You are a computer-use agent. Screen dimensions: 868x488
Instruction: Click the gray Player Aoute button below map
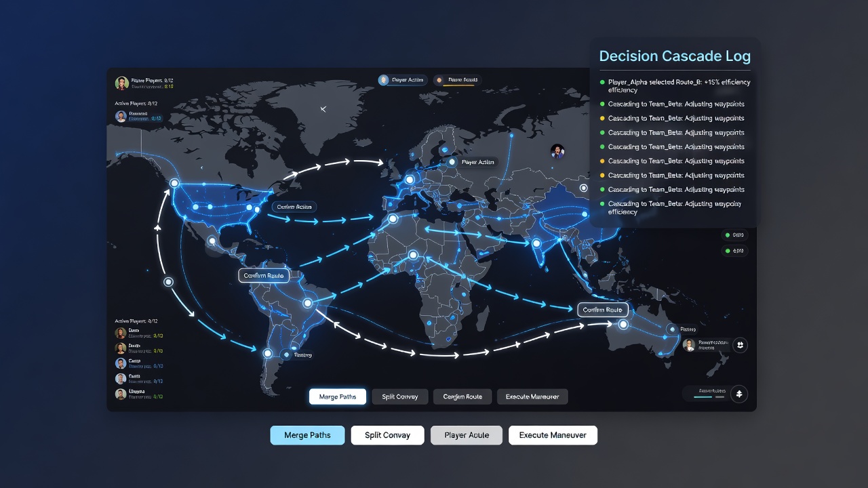[467, 435]
